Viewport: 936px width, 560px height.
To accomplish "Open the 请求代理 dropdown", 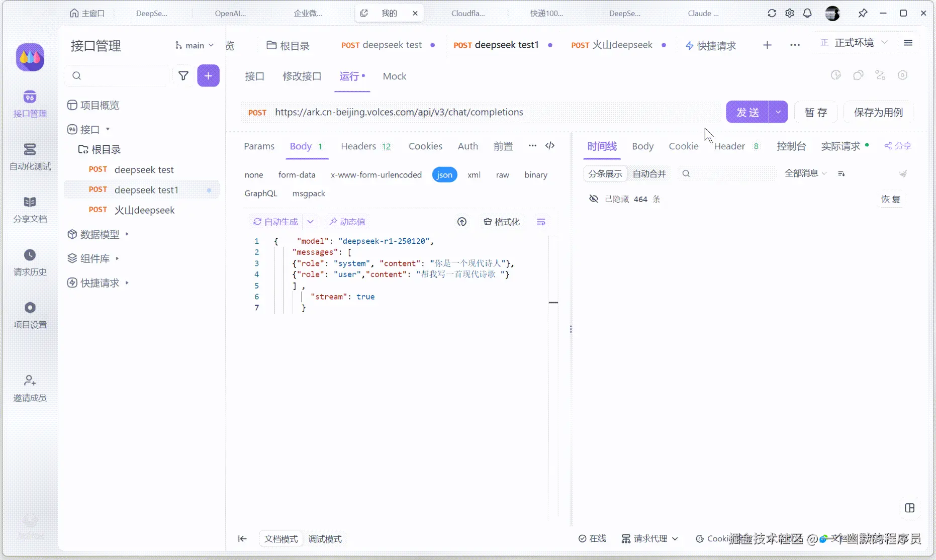I will point(650,539).
